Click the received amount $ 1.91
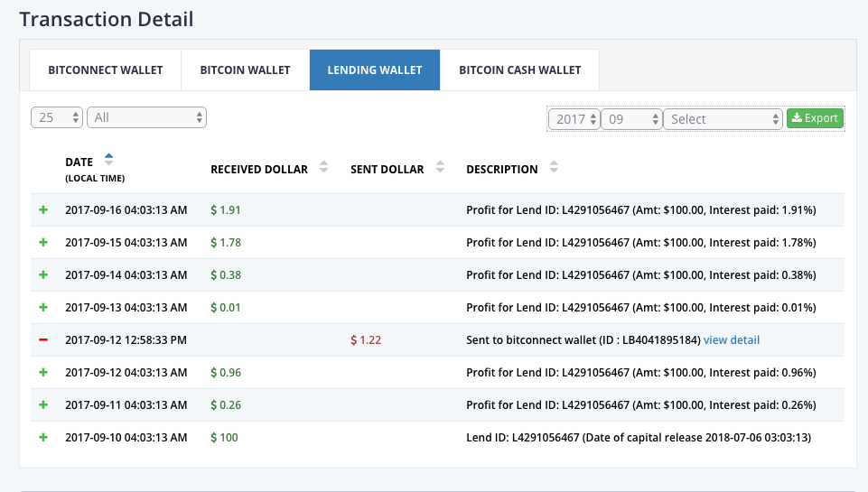868x492 pixels. click(x=225, y=209)
